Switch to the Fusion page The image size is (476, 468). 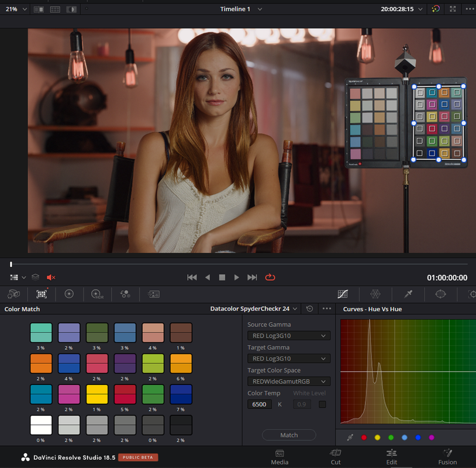click(447, 457)
